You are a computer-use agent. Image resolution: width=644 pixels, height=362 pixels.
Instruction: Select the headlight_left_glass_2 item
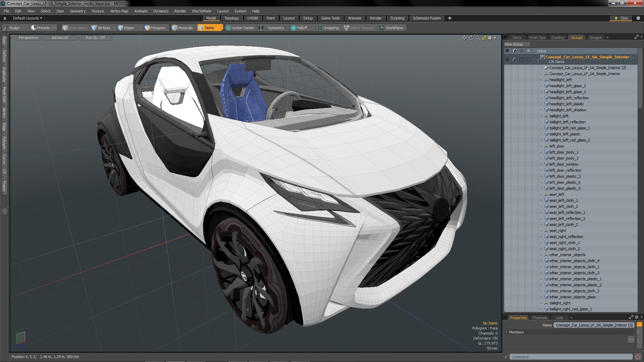pos(568,86)
